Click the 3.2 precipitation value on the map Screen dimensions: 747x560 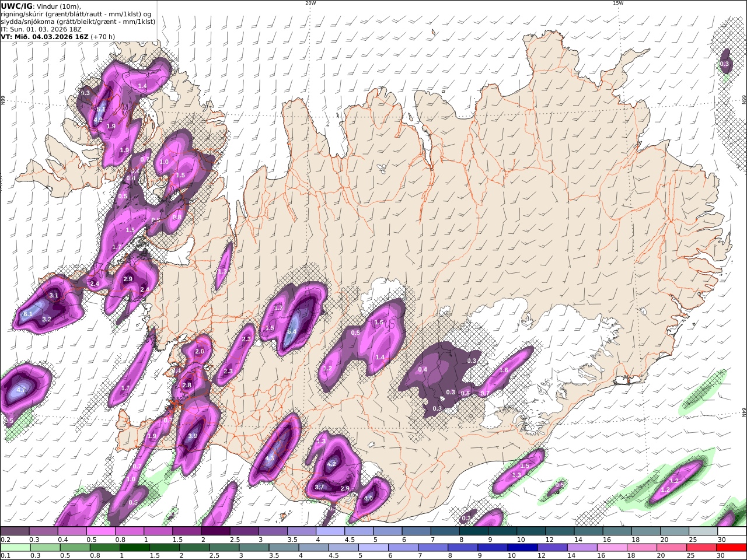pos(47,319)
